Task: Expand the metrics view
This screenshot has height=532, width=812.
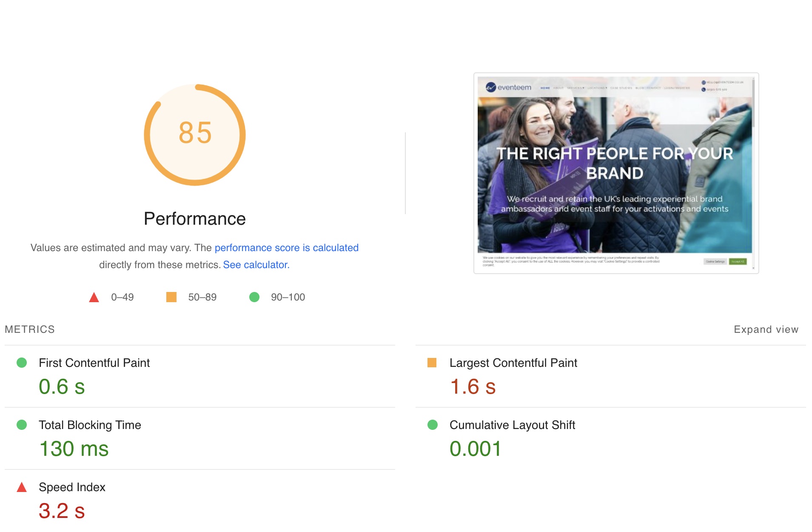Action: 766,329
